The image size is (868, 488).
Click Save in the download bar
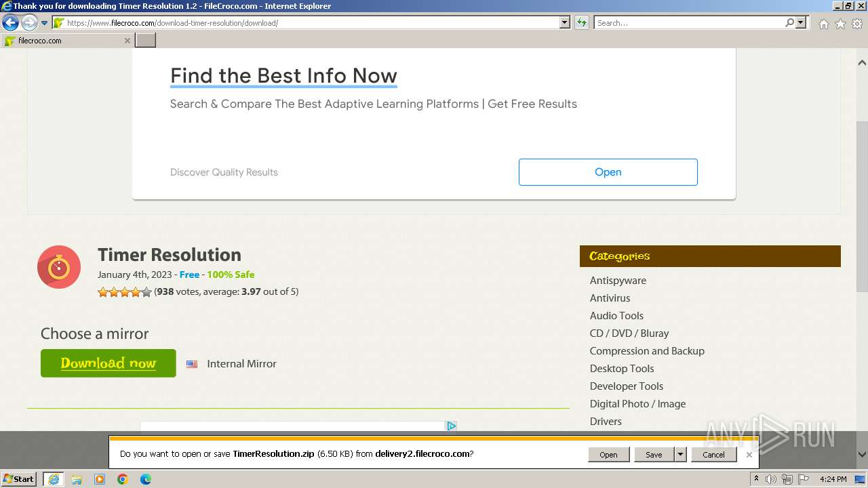click(x=654, y=455)
